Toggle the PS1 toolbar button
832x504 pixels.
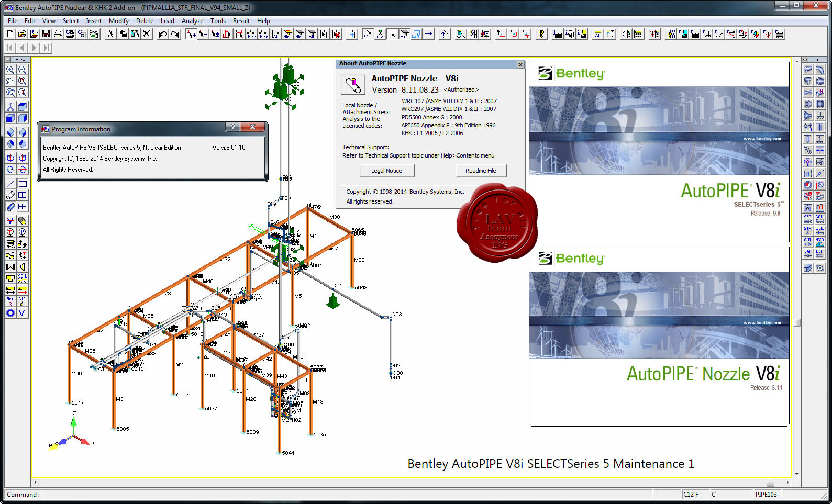[x=380, y=34]
